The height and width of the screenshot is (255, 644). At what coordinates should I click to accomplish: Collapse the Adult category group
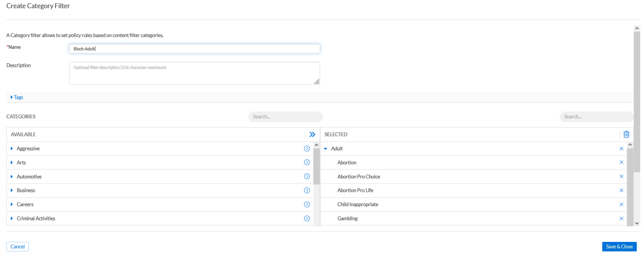coord(325,148)
